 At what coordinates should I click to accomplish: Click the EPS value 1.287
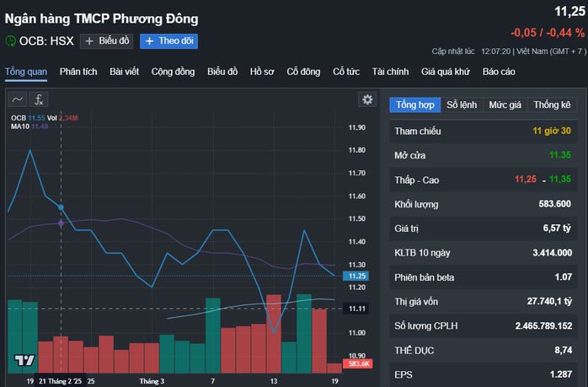pos(561,374)
